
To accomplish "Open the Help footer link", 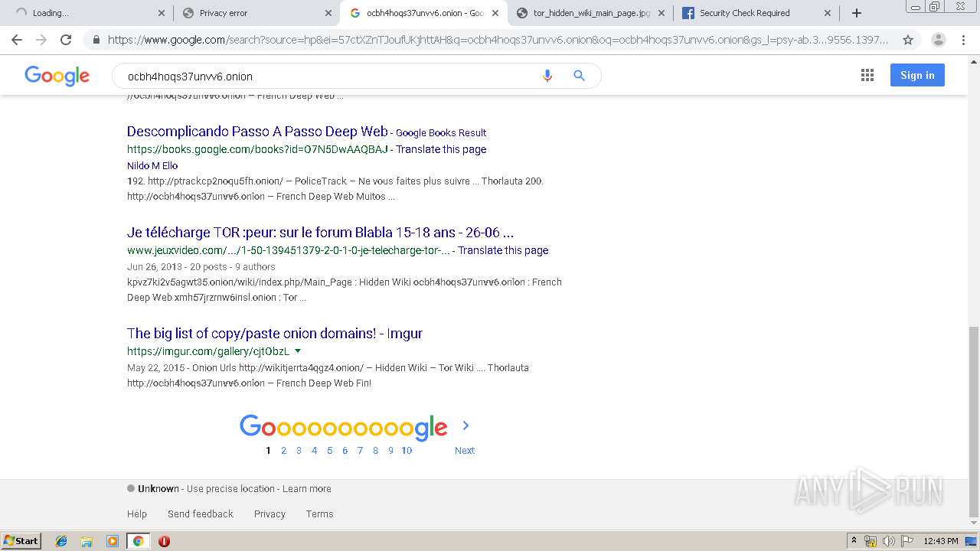I will tap(137, 514).
